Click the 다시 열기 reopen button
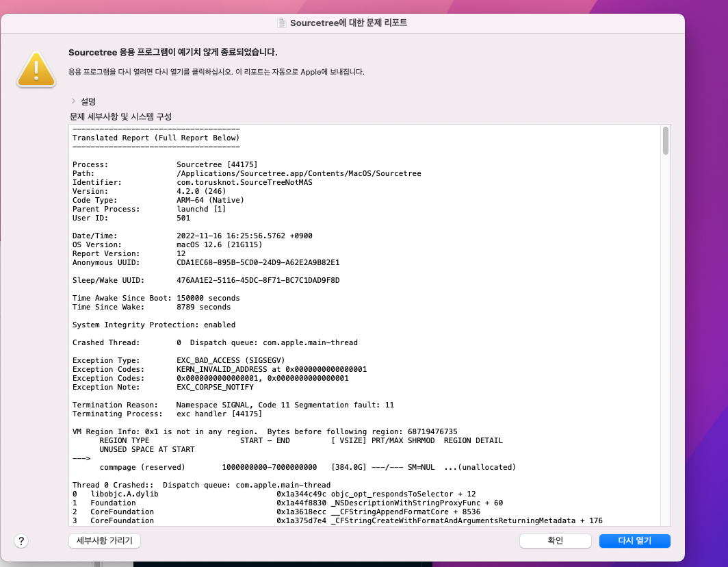This screenshot has width=728, height=567. [x=635, y=540]
